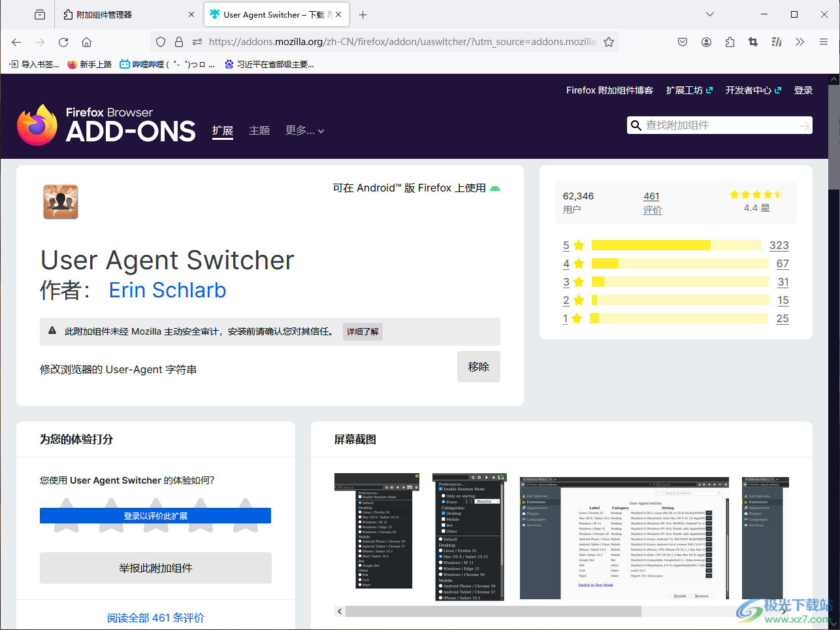840x630 pixels.
Task: Click the screenshot crop tool icon
Action: click(753, 42)
